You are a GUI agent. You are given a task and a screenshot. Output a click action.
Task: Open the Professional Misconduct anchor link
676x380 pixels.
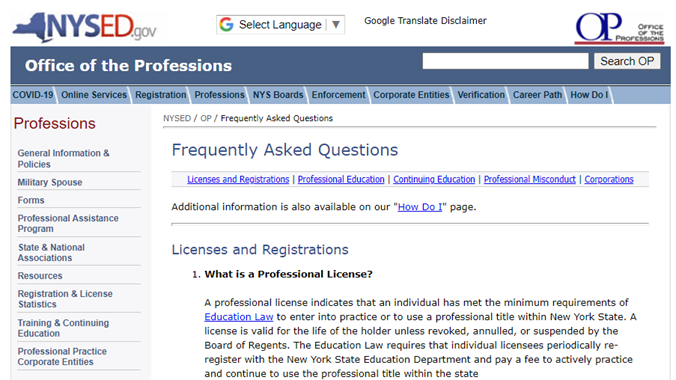click(x=529, y=179)
